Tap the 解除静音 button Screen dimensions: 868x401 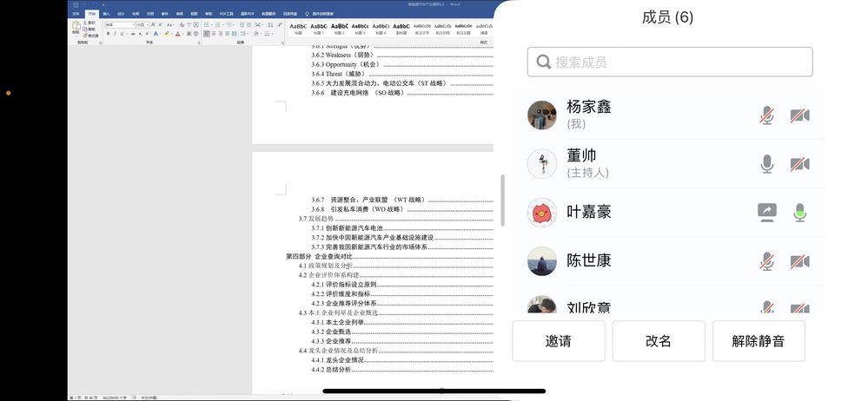click(759, 341)
